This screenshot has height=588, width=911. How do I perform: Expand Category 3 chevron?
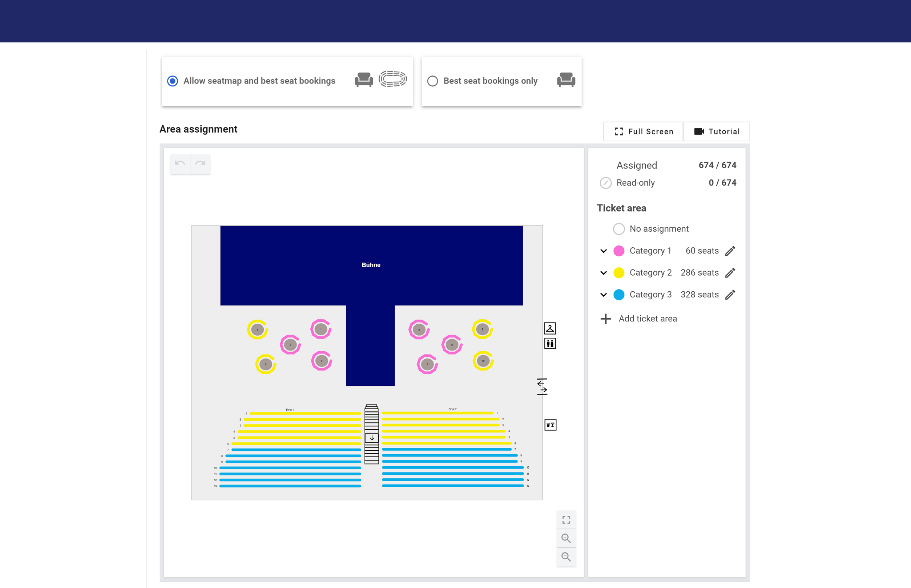[x=604, y=295]
